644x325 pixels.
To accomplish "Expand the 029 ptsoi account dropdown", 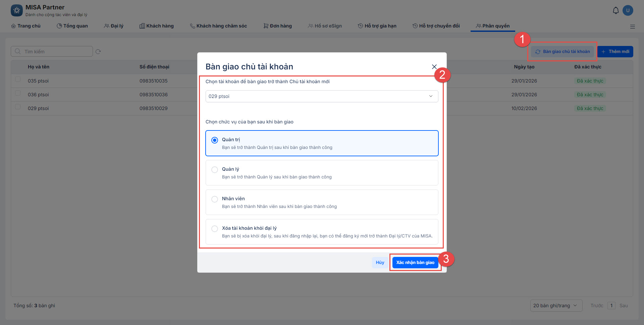I will 322,96.
